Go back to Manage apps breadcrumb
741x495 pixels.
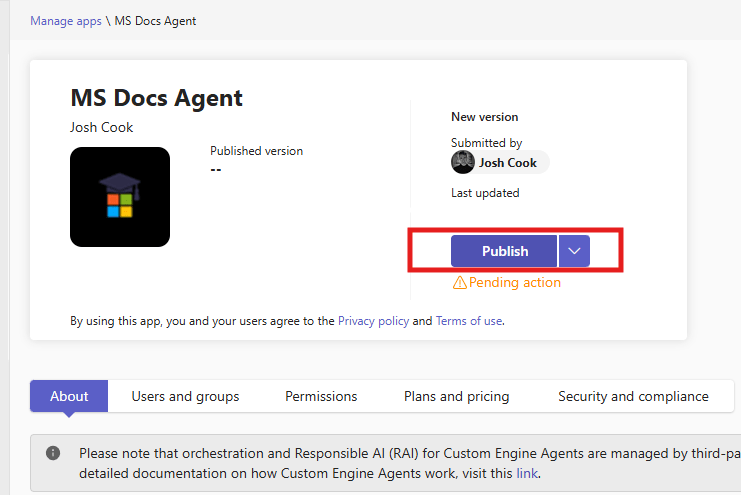click(66, 21)
